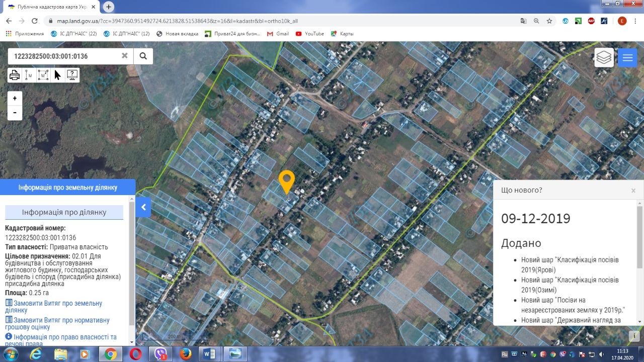Open Windows Start menu
Image resolution: width=644 pixels, height=362 pixels.
click(x=10, y=354)
